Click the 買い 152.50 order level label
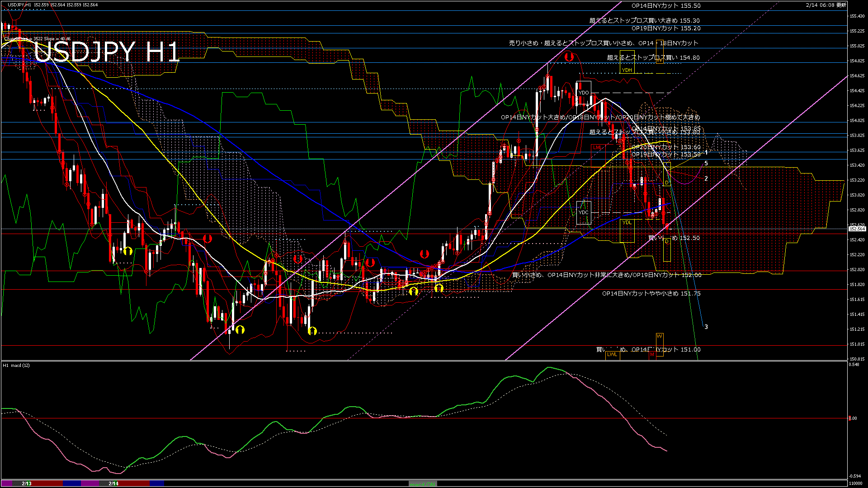868x488 pixels. [674, 238]
